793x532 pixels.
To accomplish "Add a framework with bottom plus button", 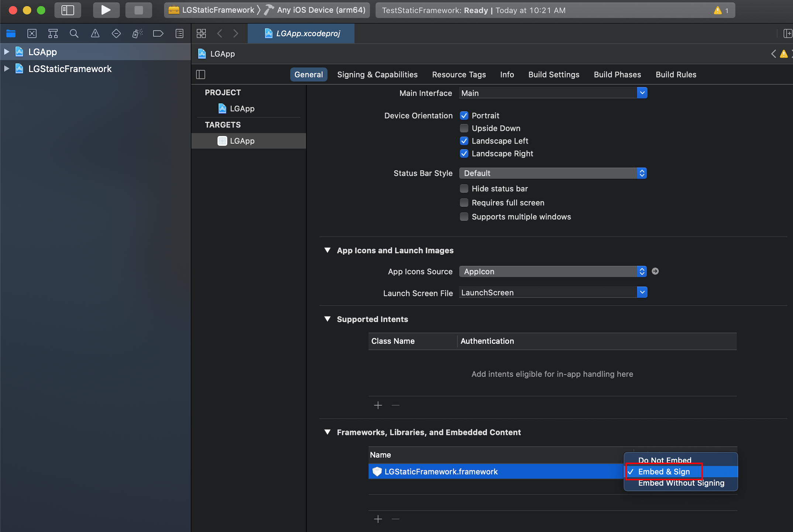I will (378, 519).
